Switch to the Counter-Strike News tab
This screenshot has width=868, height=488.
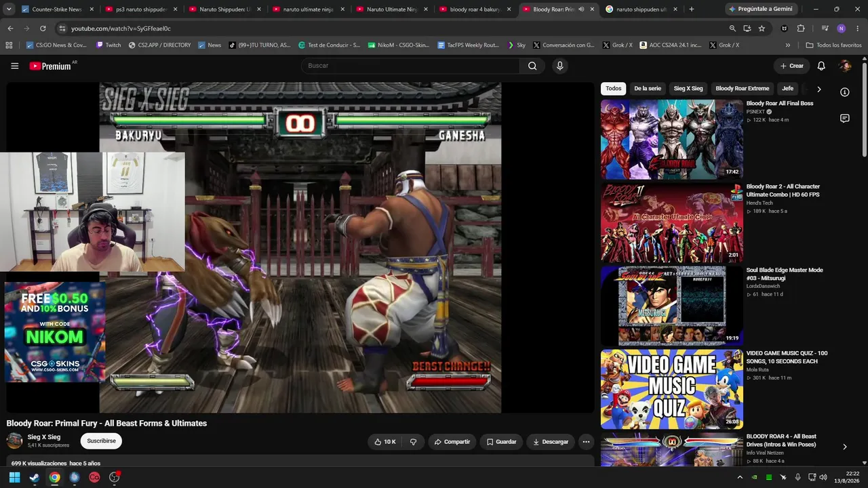pos(57,9)
